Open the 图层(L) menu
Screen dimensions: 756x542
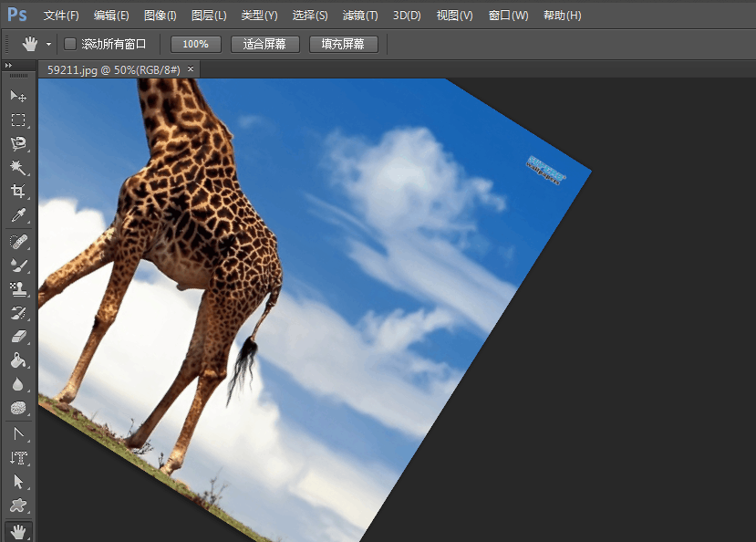(209, 16)
